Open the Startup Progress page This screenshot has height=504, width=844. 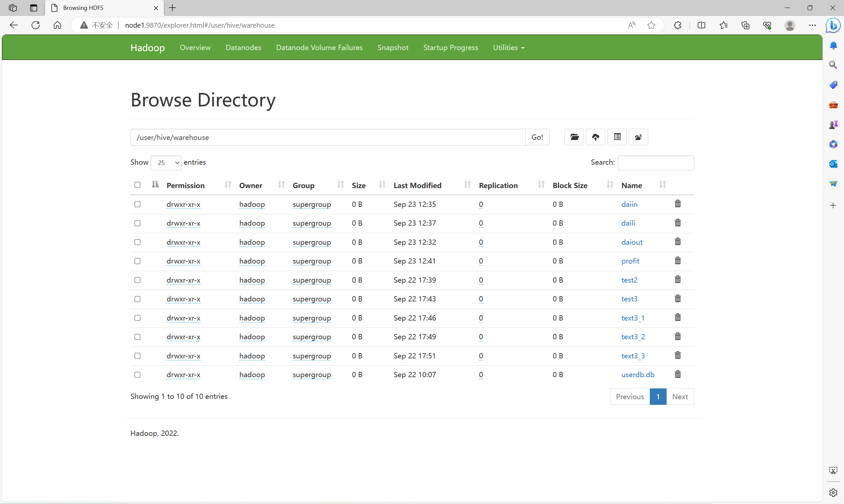(x=450, y=47)
